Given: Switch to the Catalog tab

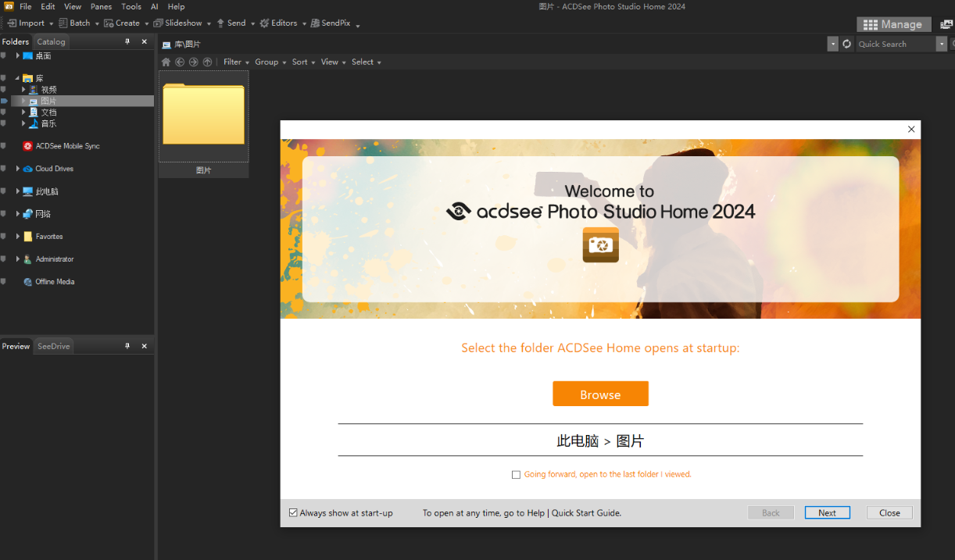Looking at the screenshot, I should (51, 41).
